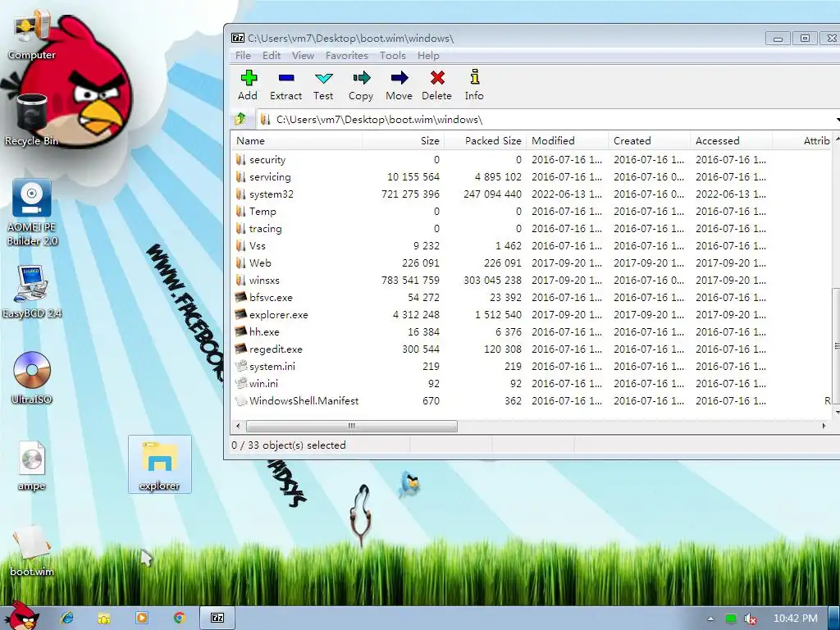Select the boot.wim file on desktop
The image size is (840, 630).
pyautogui.click(x=32, y=550)
